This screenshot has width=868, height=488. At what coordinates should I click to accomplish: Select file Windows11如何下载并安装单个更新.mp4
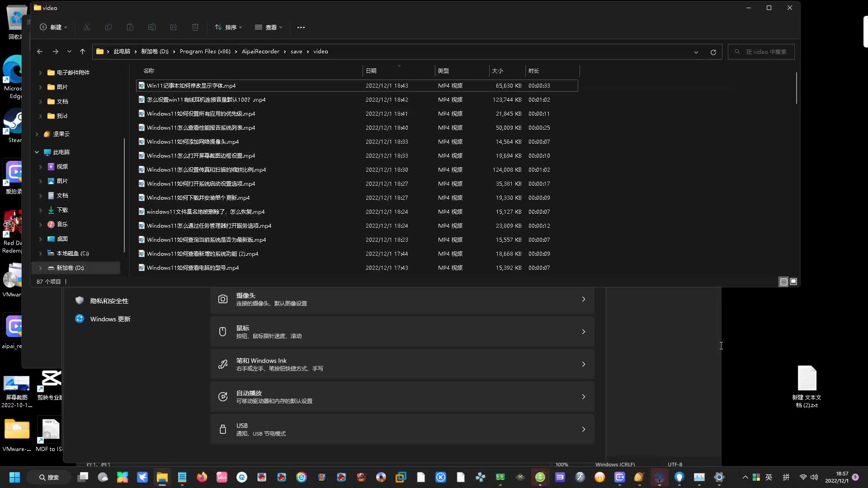(357, 197)
